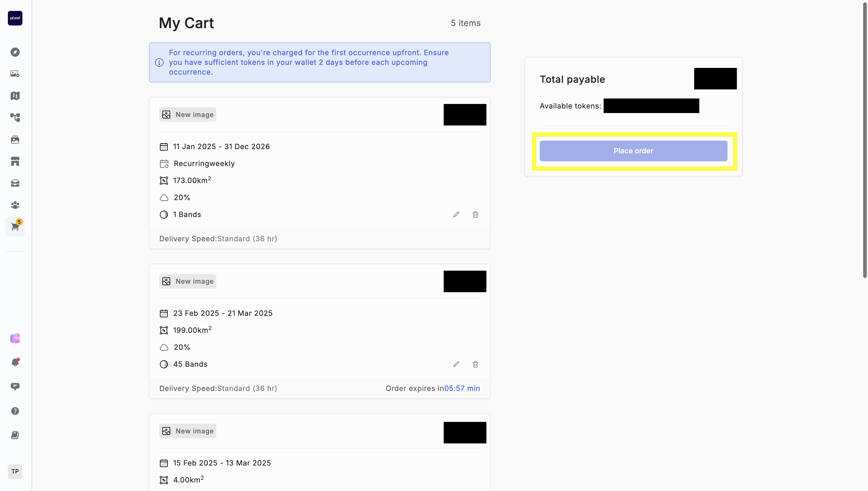Open the map sidebar icon
Viewport: 868px width, 491px height.
click(15, 96)
